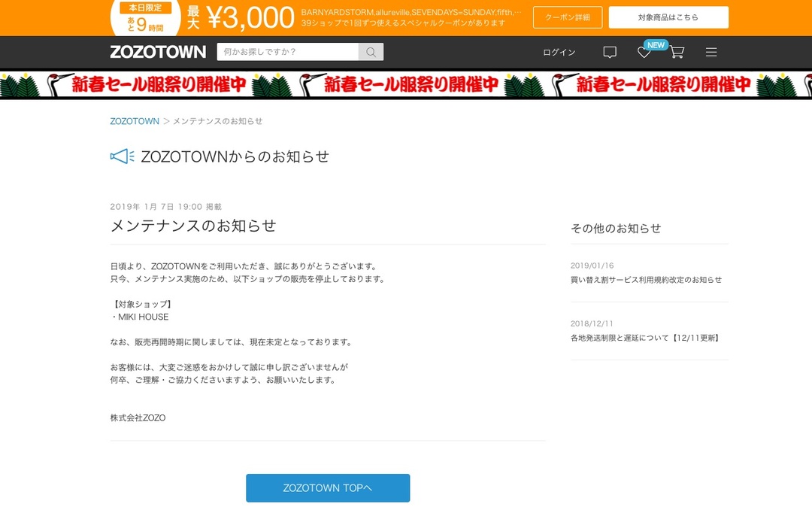The height and width of the screenshot is (513, 812).
Task: Click the magnifying glass search button
Action: [371, 52]
